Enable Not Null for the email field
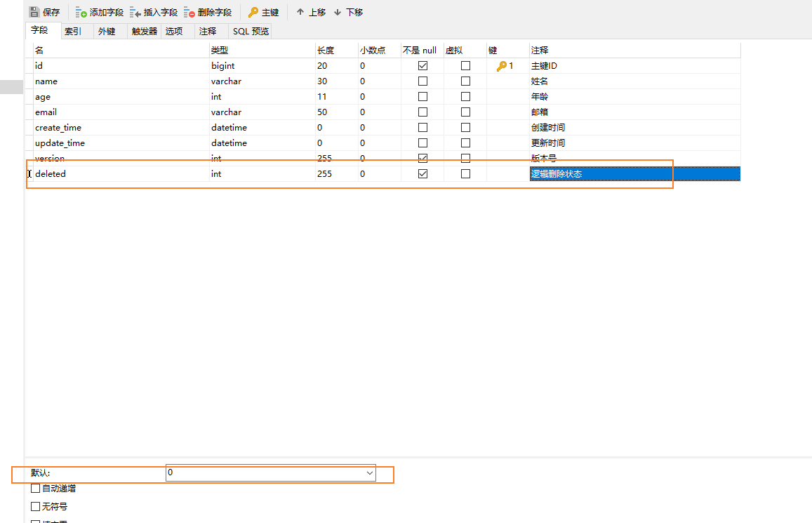Screen dimensions: 812x523 (422, 112)
